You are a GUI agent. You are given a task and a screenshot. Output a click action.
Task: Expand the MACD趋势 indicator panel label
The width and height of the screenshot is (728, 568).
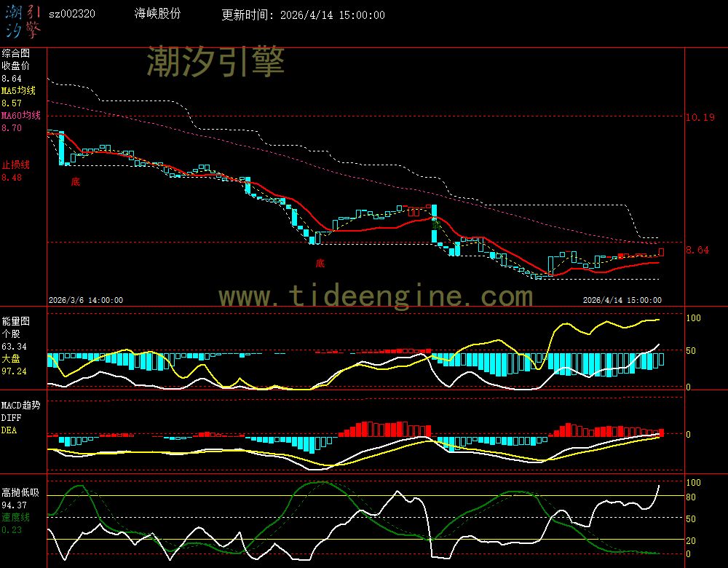(x=20, y=405)
